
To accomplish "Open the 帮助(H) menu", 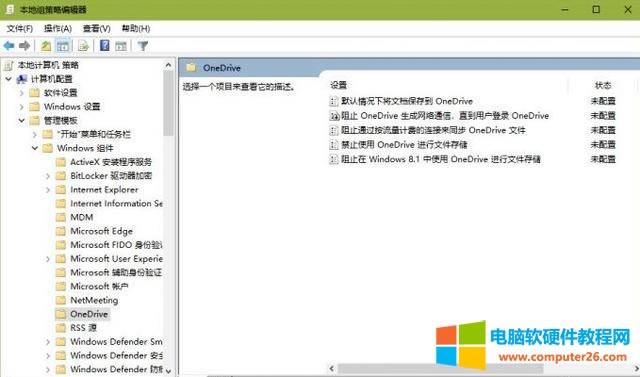I will (x=136, y=28).
